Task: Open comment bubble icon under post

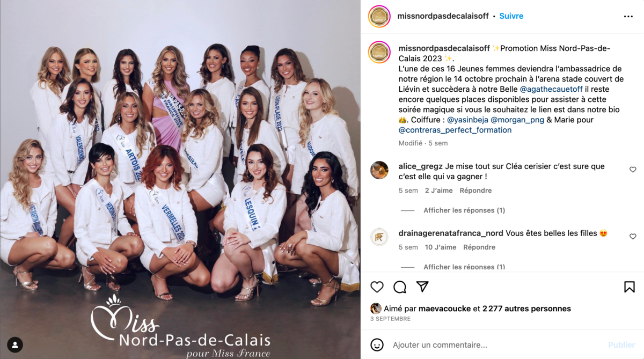Action: click(x=400, y=287)
